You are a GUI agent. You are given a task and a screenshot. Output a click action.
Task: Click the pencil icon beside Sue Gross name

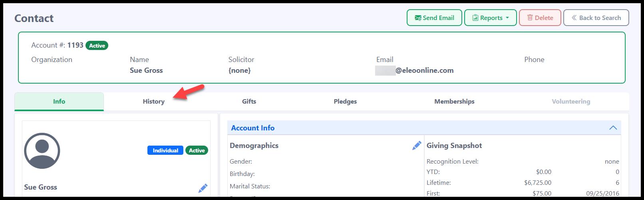(203, 188)
